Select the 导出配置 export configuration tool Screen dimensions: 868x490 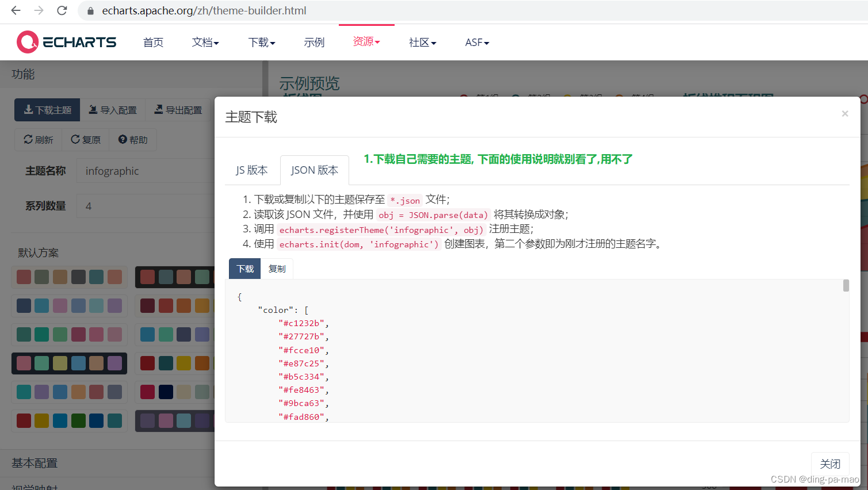point(178,110)
